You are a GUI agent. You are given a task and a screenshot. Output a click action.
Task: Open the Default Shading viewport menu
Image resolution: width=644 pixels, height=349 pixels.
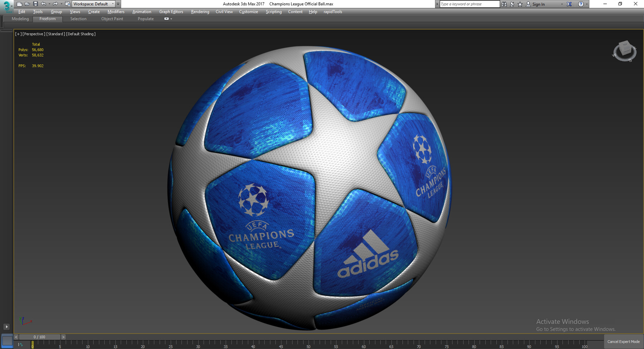[x=81, y=34]
